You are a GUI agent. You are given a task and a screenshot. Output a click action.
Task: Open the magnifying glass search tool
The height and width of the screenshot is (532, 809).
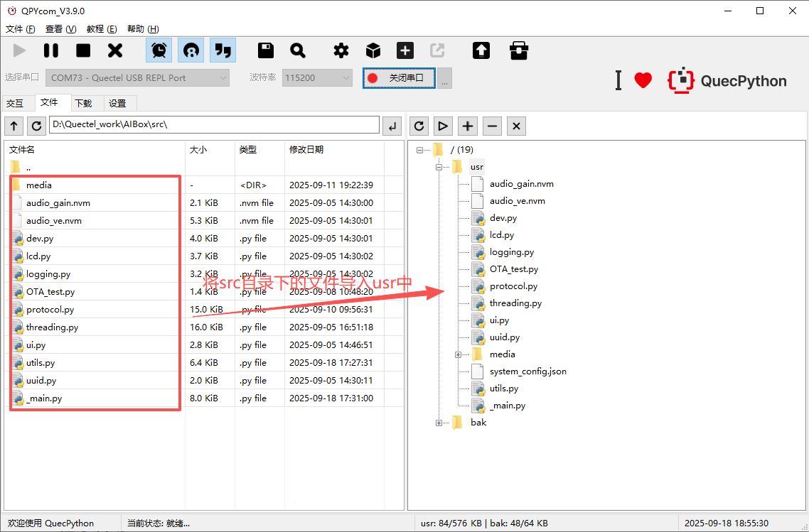tap(298, 50)
